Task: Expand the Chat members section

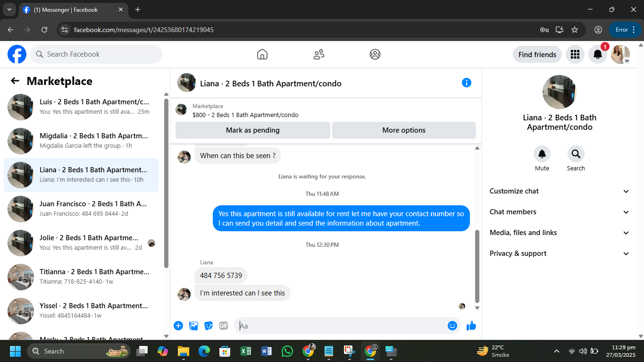Action: (560, 212)
